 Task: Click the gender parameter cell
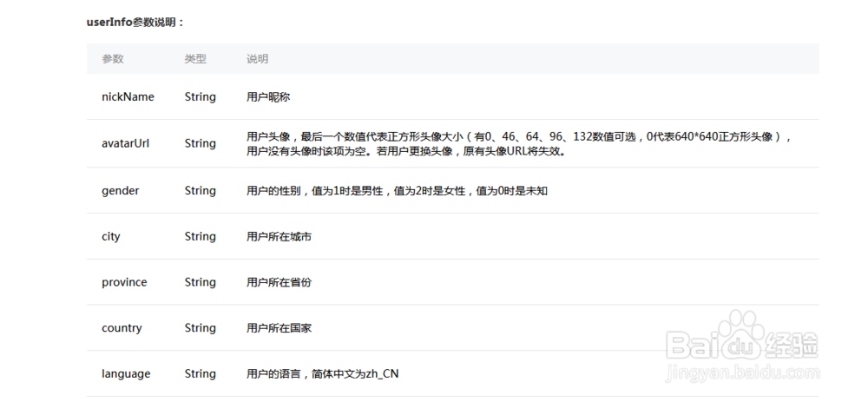click(x=121, y=191)
